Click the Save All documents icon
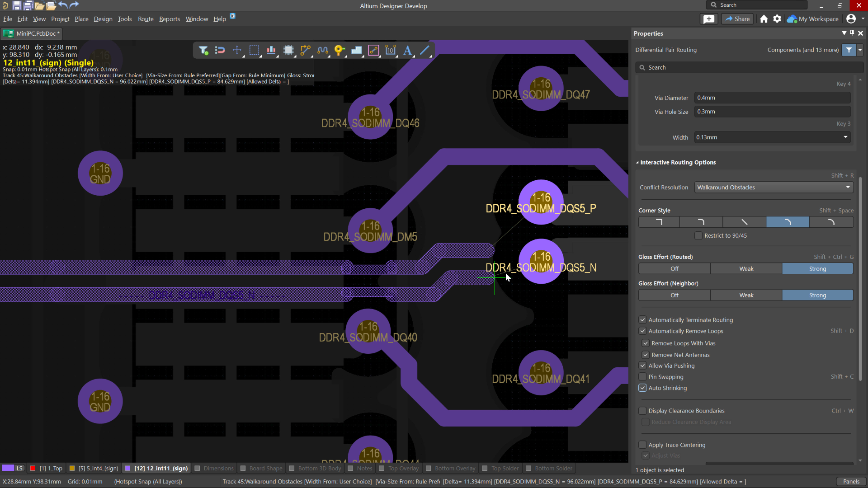Viewport: 868px width, 488px height. (x=28, y=5)
